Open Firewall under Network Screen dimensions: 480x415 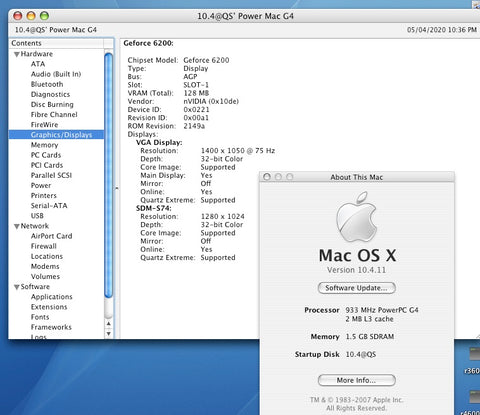point(44,246)
